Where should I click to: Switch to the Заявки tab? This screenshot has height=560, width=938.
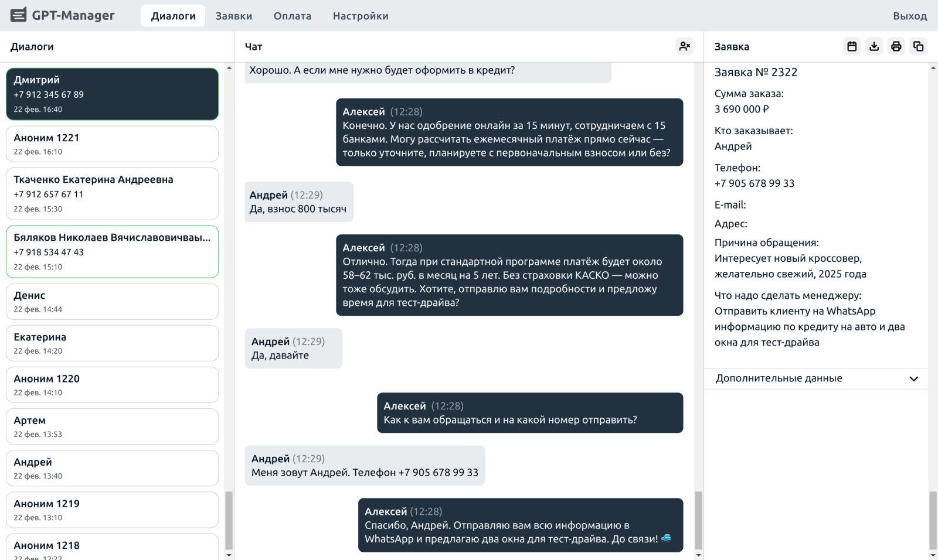pyautogui.click(x=233, y=16)
